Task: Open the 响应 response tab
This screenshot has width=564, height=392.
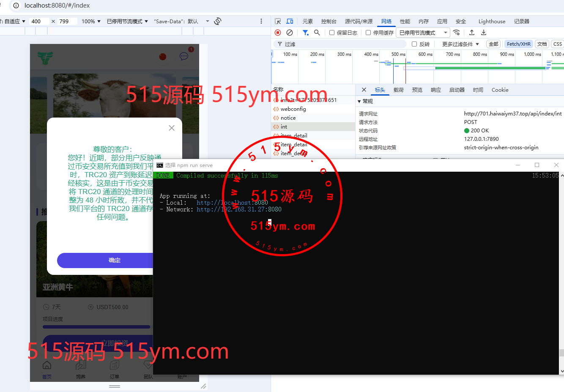Action: point(435,90)
